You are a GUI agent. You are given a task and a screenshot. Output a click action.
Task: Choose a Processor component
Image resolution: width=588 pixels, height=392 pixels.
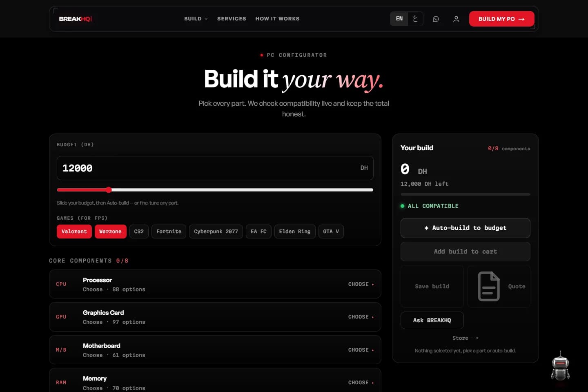pyautogui.click(x=215, y=284)
